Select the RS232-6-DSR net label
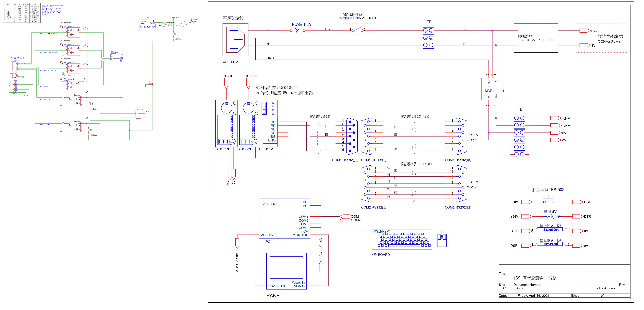This screenshot has width=644, height=310. 49,53
